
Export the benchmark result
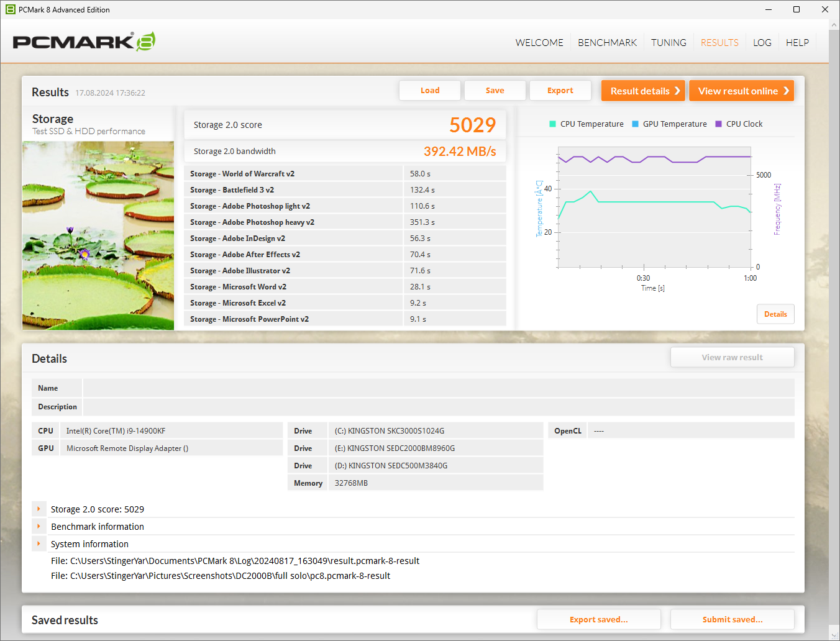point(560,91)
